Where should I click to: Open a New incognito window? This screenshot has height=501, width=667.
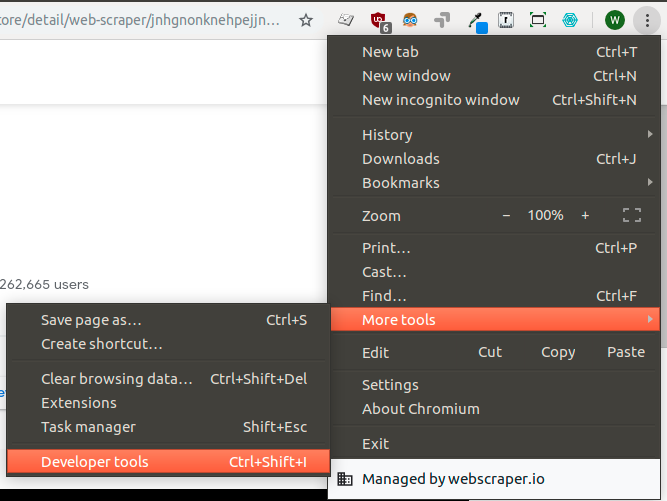(496, 100)
